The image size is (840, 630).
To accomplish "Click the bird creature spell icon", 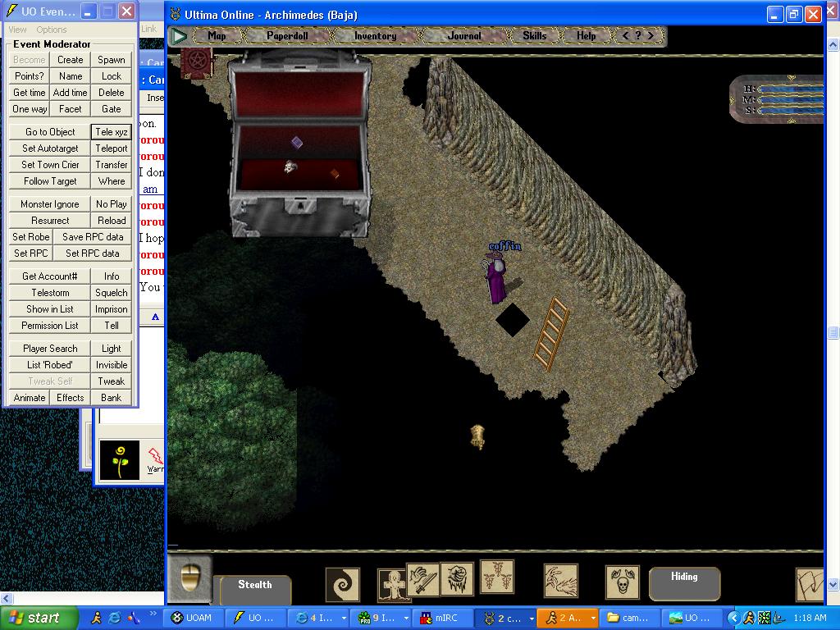I will [561, 581].
